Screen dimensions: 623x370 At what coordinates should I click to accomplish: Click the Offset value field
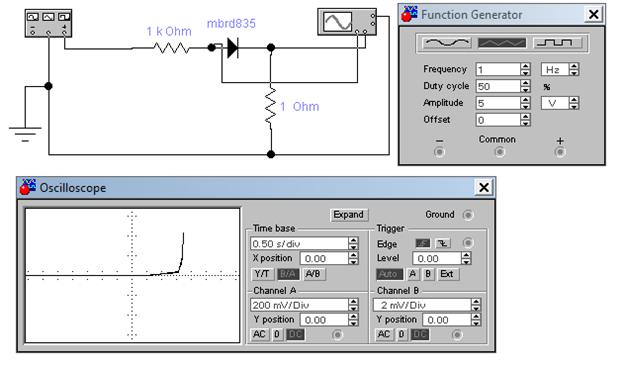pos(498,120)
